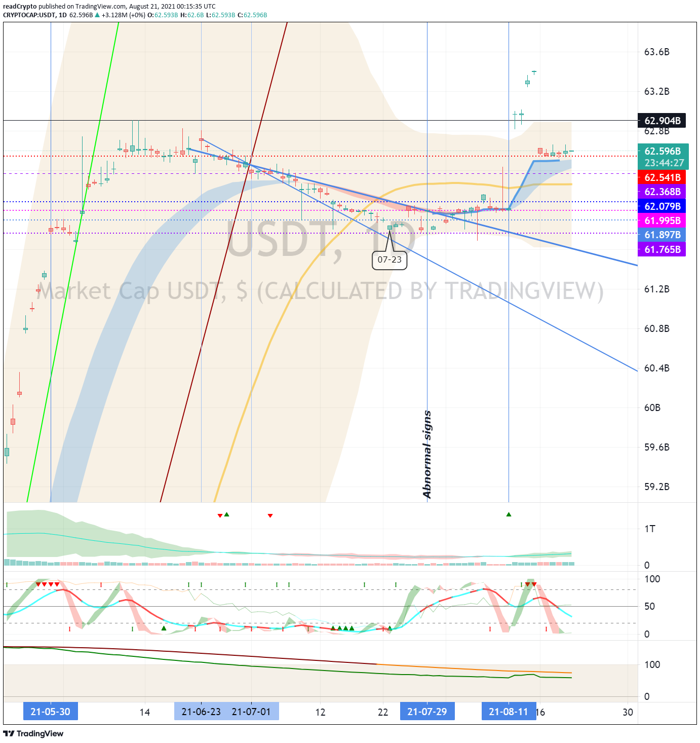Click the closing price value C:62.596B
The image size is (700, 743).
pos(252,15)
